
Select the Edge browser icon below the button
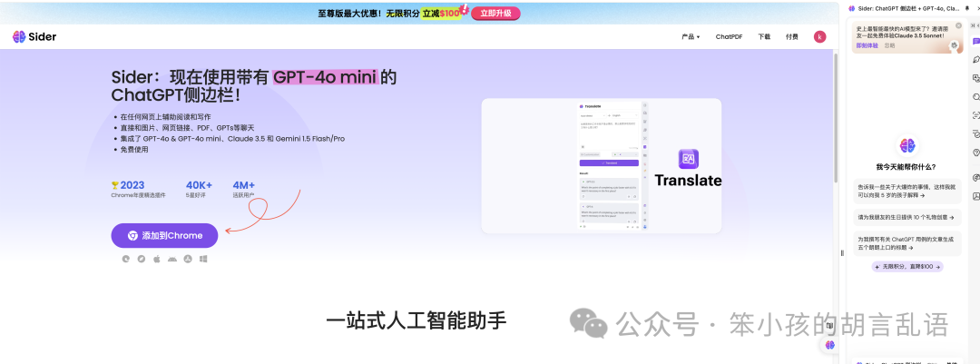pos(125,259)
